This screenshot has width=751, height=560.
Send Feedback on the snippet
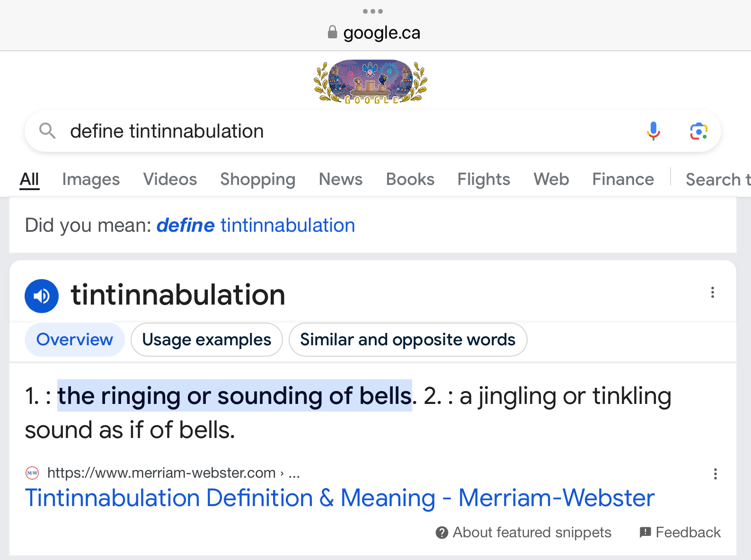click(680, 533)
